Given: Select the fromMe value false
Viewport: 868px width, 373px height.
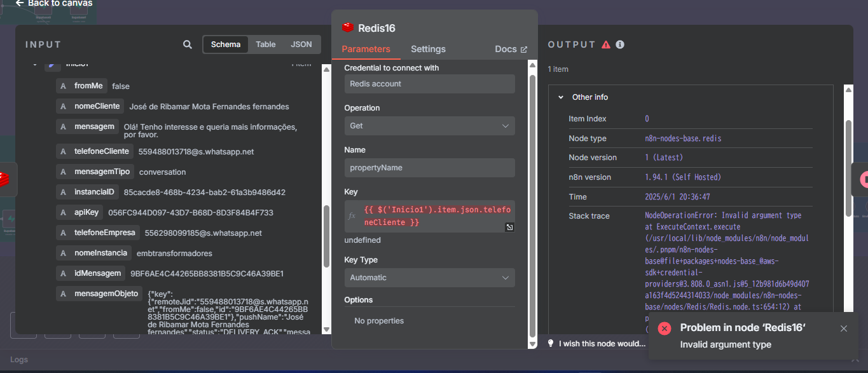Looking at the screenshot, I should tap(121, 86).
